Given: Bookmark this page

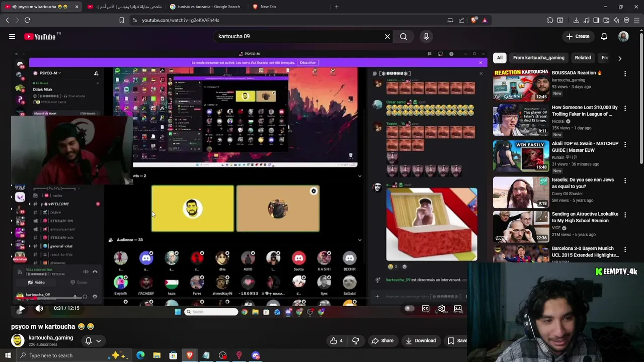Looking at the screenshot, I should pos(121,20).
